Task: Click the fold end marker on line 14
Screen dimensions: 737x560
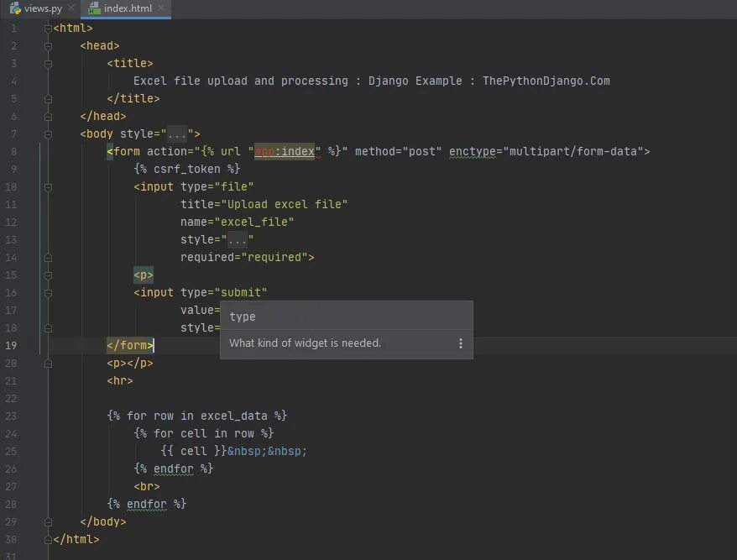Action: (48, 258)
